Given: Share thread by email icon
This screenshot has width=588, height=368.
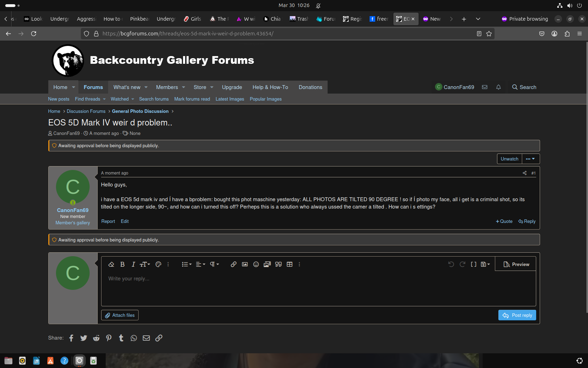Looking at the screenshot, I should tap(146, 338).
